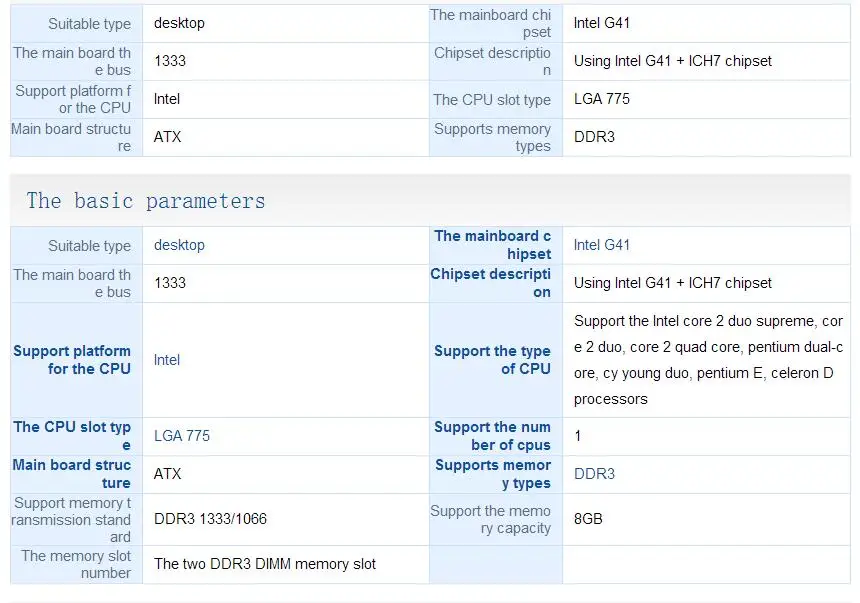This screenshot has width=860, height=603.
Task: Click 'Support the number of cpus' link
Action: (492, 436)
